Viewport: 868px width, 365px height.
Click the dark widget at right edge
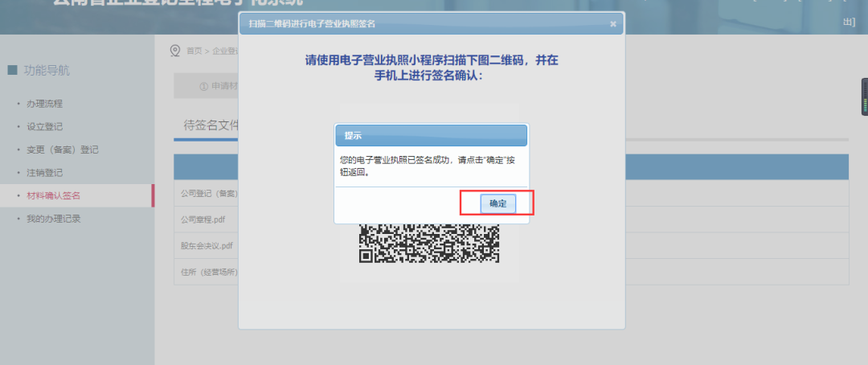pos(864,97)
